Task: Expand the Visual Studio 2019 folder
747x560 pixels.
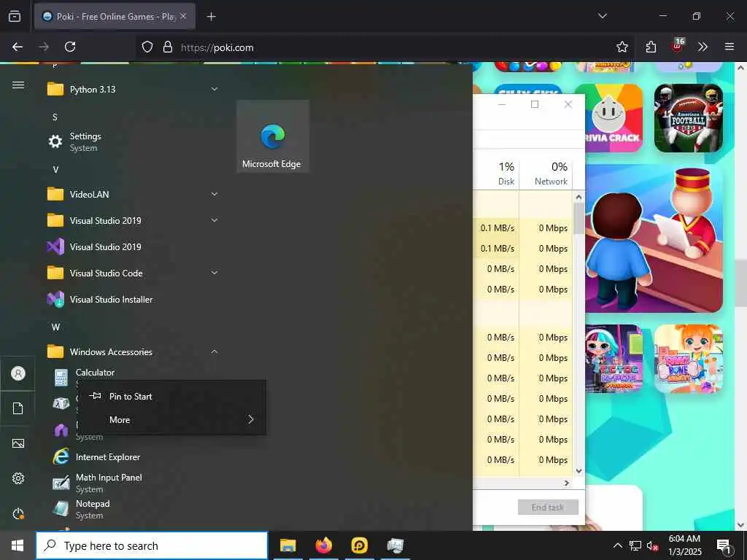Action: point(133,220)
